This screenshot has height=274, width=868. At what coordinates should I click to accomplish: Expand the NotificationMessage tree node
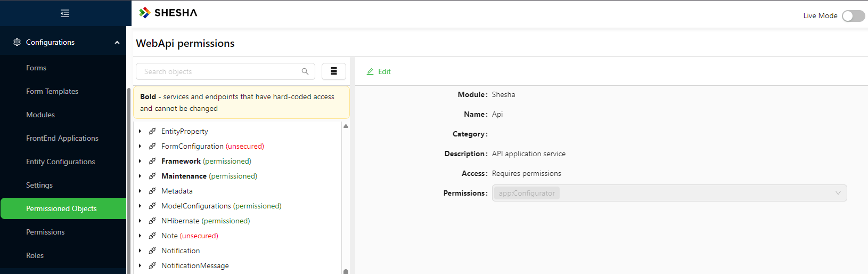coord(140,265)
